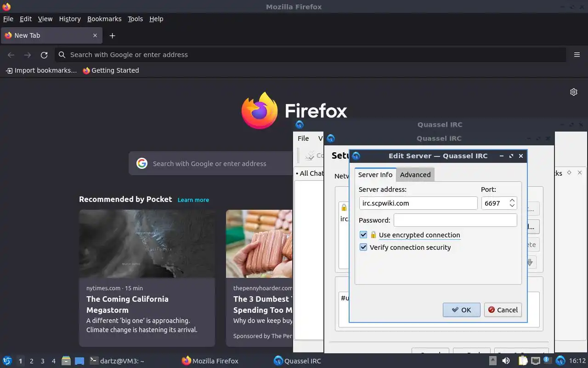Close the New Tab tab in Firefox

pyautogui.click(x=95, y=35)
